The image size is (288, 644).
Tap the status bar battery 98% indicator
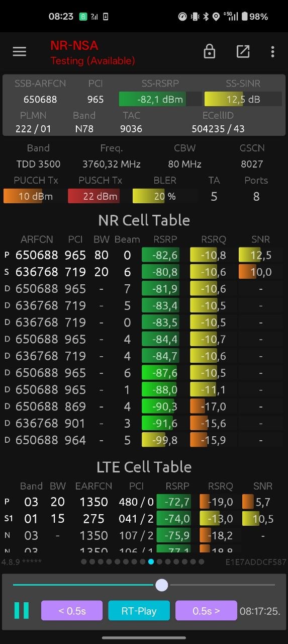[x=255, y=17]
